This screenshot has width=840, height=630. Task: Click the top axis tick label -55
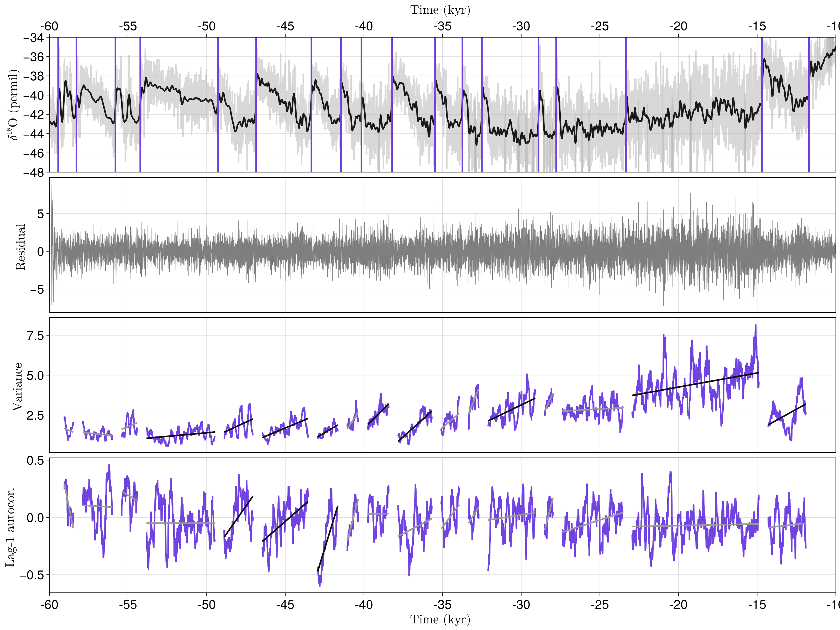tap(128, 26)
